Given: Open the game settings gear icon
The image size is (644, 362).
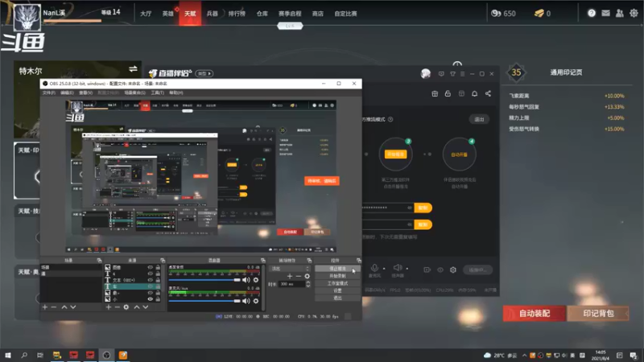Looking at the screenshot, I should pyautogui.click(x=634, y=13).
